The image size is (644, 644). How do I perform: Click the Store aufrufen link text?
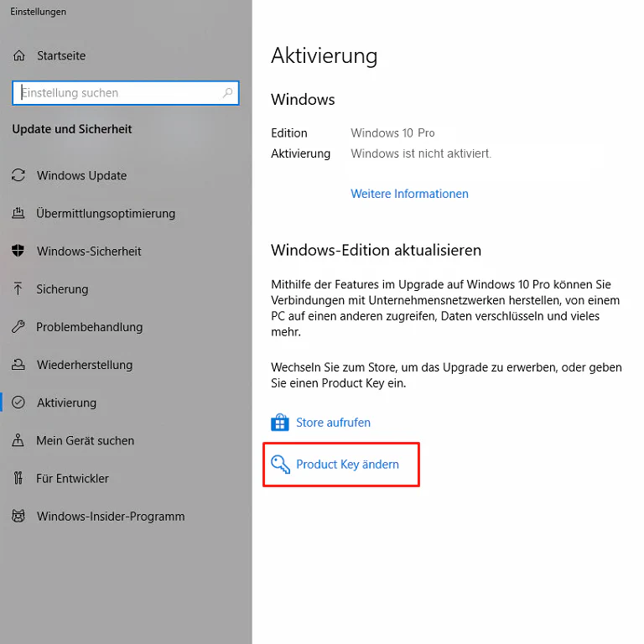(x=333, y=423)
